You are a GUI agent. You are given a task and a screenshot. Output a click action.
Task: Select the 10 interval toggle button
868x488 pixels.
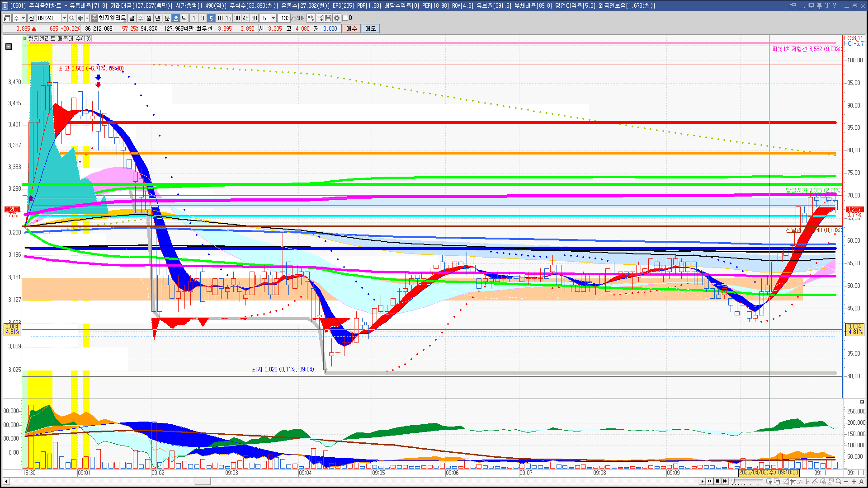pos(220,18)
